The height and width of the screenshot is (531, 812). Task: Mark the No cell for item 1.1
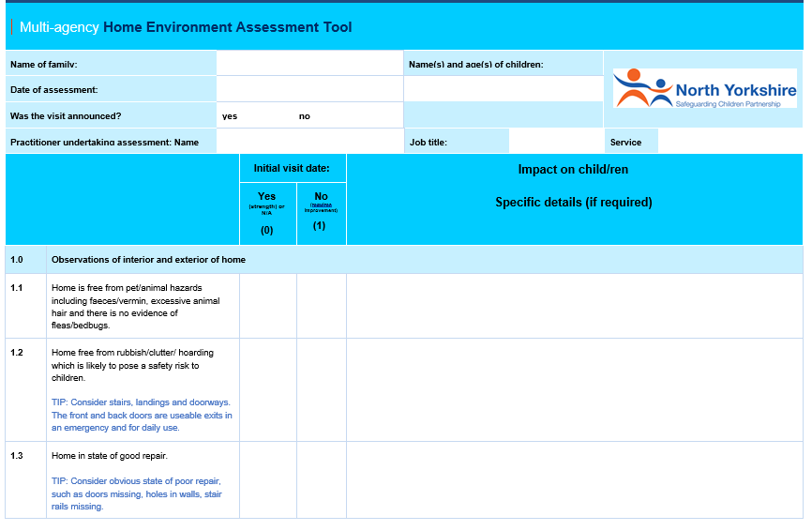(x=322, y=306)
